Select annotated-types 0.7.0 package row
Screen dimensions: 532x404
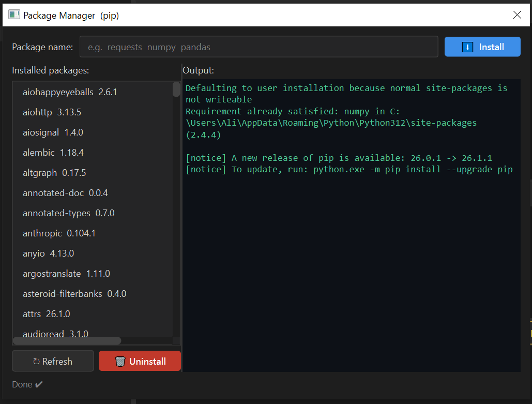(92, 213)
